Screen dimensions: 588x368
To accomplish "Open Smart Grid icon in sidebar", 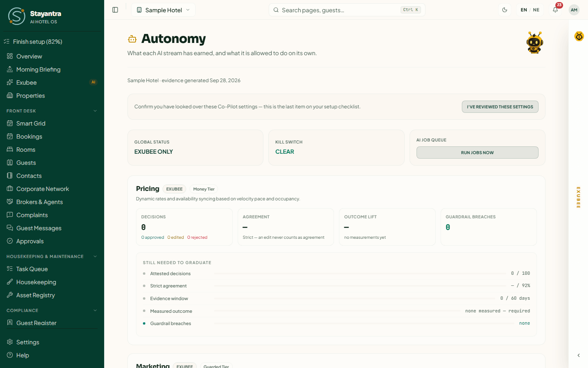I will click(10, 123).
